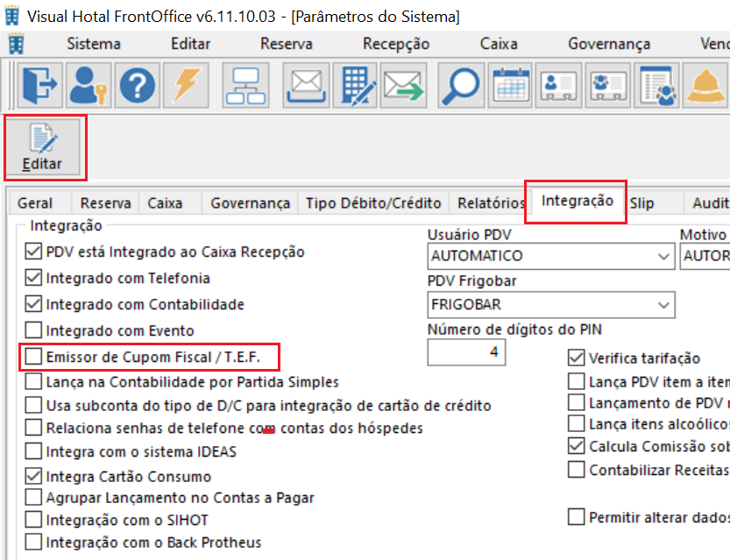Open the Editar menu in menu bar

(x=190, y=44)
